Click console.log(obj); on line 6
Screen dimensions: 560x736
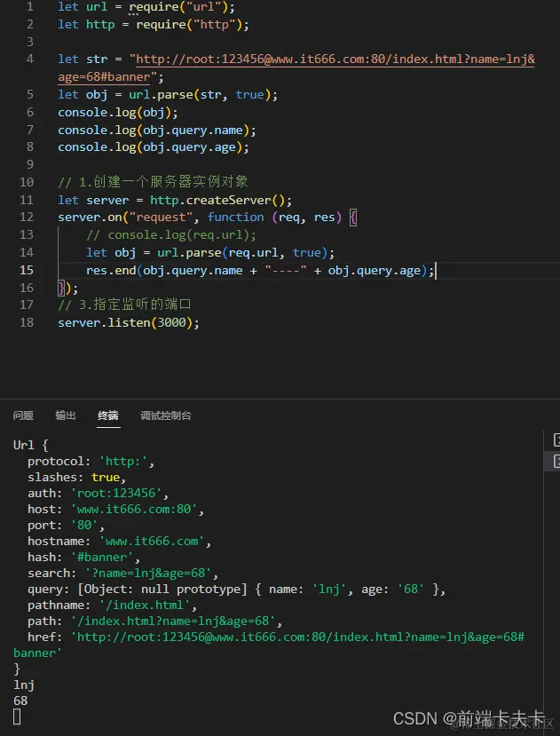coord(118,112)
